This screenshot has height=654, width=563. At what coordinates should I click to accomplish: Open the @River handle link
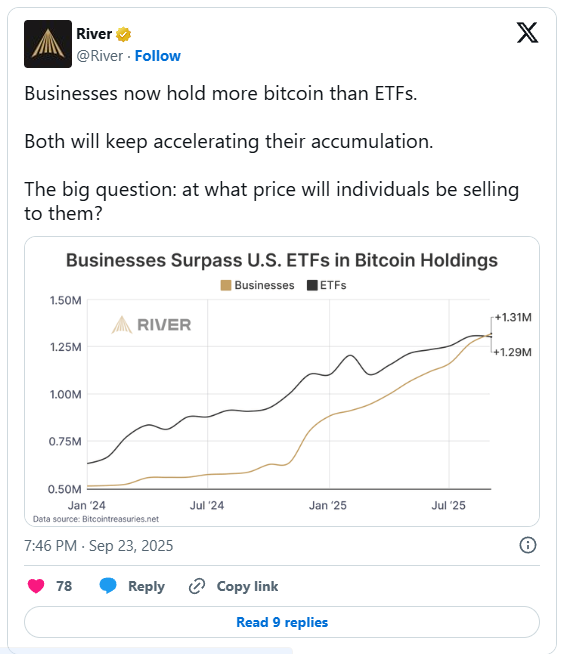click(100, 56)
